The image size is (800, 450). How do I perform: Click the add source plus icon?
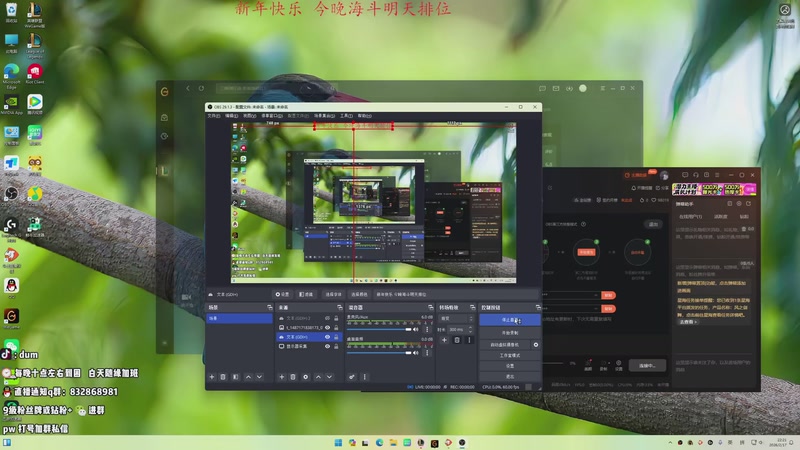(x=281, y=377)
